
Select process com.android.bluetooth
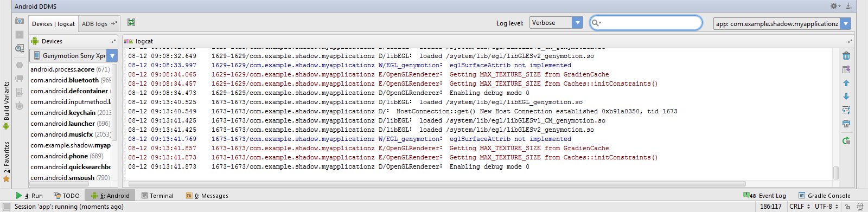(x=70, y=80)
